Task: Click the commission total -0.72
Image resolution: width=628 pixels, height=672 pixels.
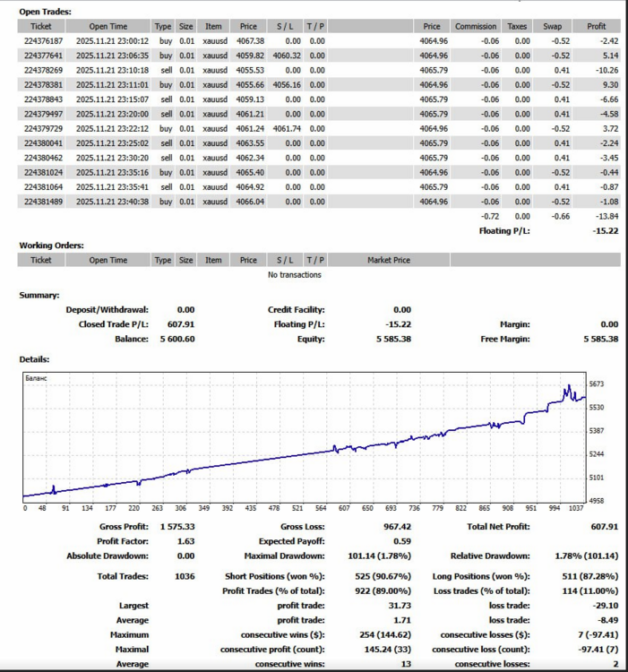Action: (490, 216)
